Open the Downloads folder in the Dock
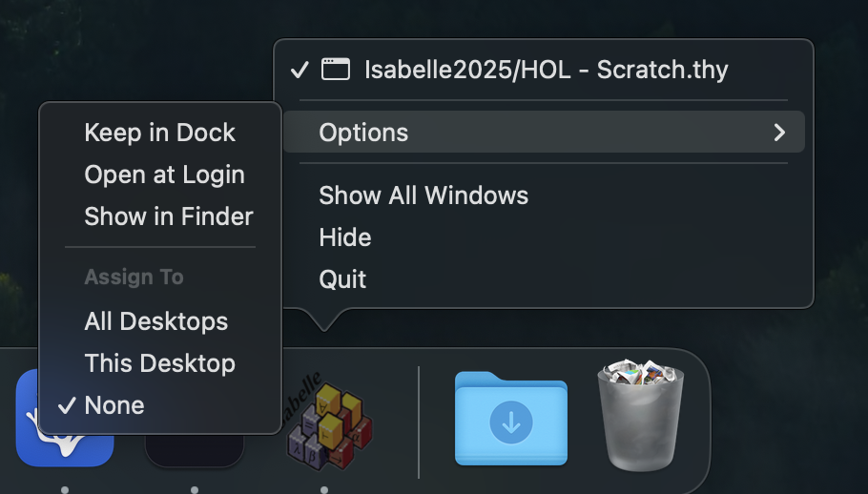The width and height of the screenshot is (868, 494). (x=510, y=420)
